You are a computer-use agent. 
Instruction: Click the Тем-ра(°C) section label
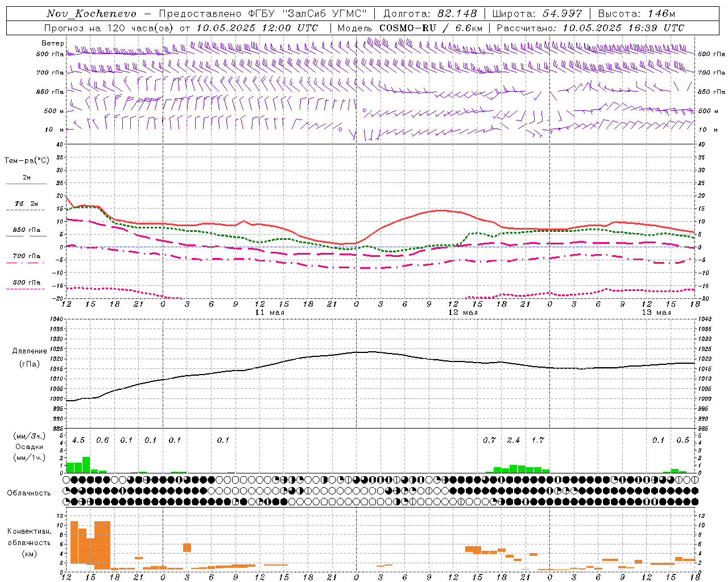(x=27, y=161)
